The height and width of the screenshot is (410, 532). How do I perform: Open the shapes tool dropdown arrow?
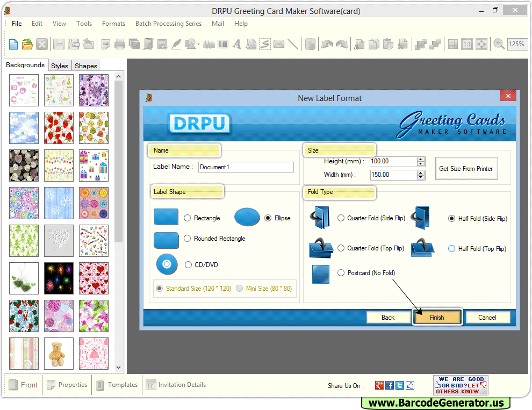coord(198,45)
